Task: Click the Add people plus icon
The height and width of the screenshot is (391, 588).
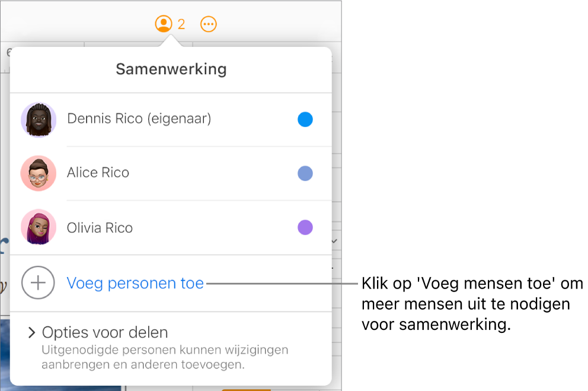Action: (x=38, y=283)
